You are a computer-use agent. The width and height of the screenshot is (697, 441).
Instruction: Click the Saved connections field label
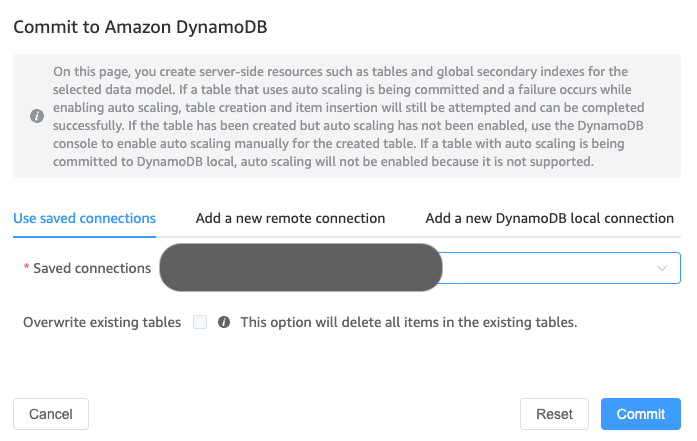[92, 268]
